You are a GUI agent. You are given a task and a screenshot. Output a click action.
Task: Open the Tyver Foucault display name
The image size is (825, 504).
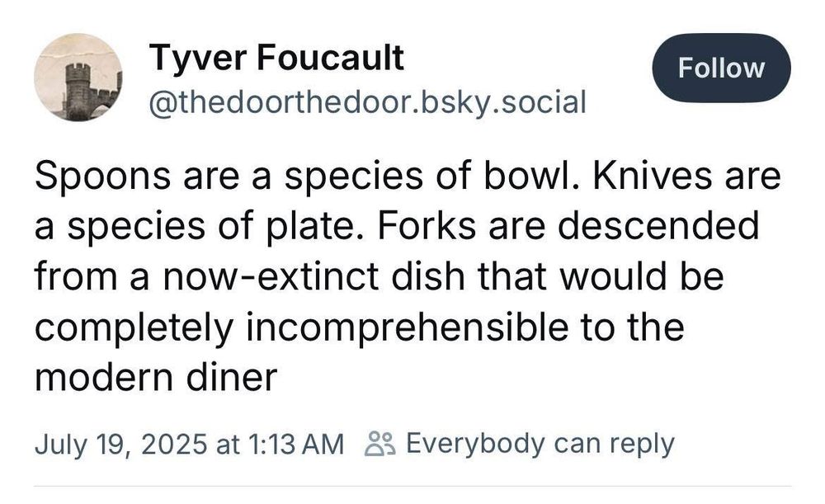(x=276, y=58)
